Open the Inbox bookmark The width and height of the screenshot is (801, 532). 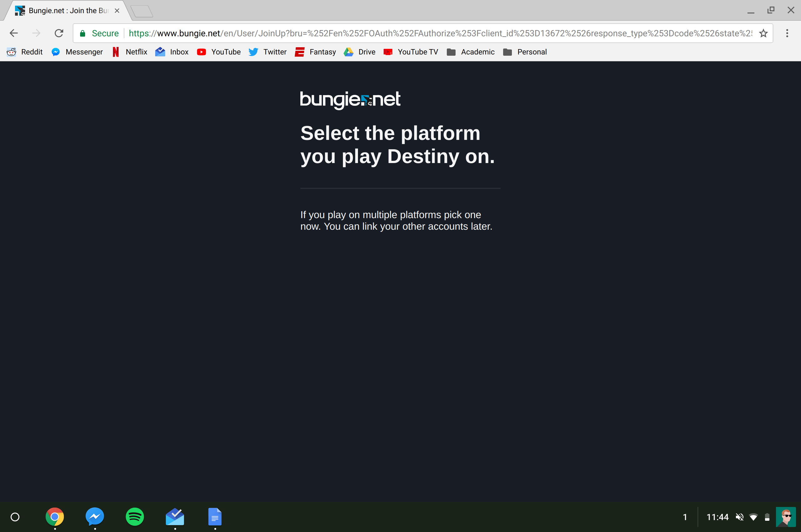tap(172, 52)
